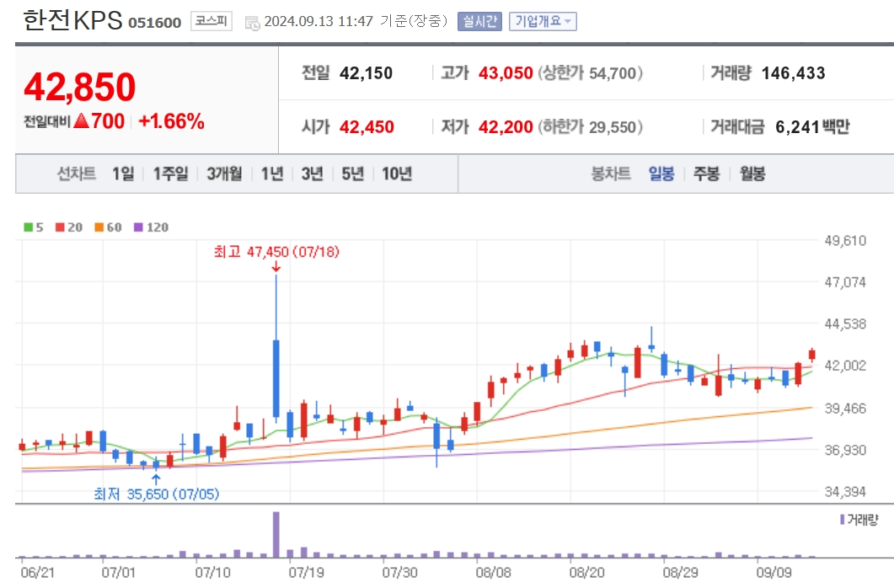The width and height of the screenshot is (894, 588).
Task: Click the 06/21 date axis label
Action: pyautogui.click(x=38, y=572)
